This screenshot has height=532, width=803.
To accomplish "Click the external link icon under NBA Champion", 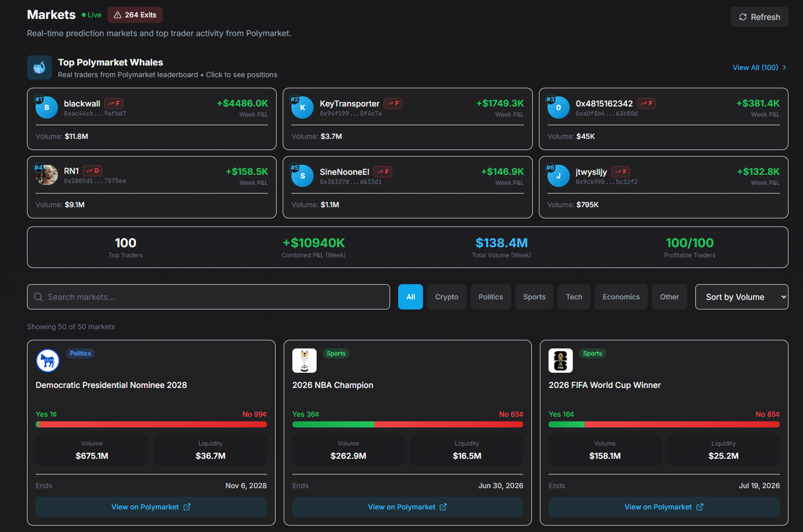I will point(443,507).
